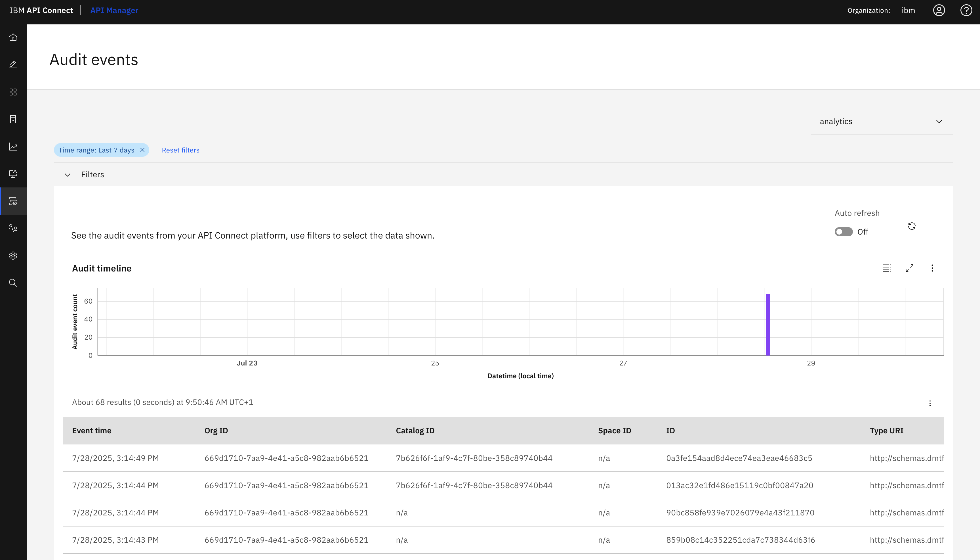Click Org ID in the 3:14:43 PM row
The width and height of the screenshot is (980, 560).
click(286, 540)
